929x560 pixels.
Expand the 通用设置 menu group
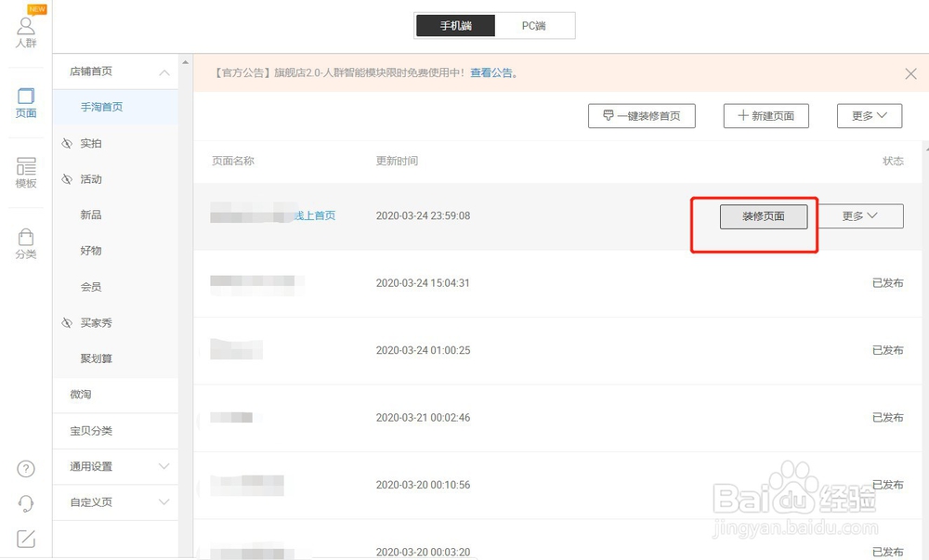pos(164,466)
